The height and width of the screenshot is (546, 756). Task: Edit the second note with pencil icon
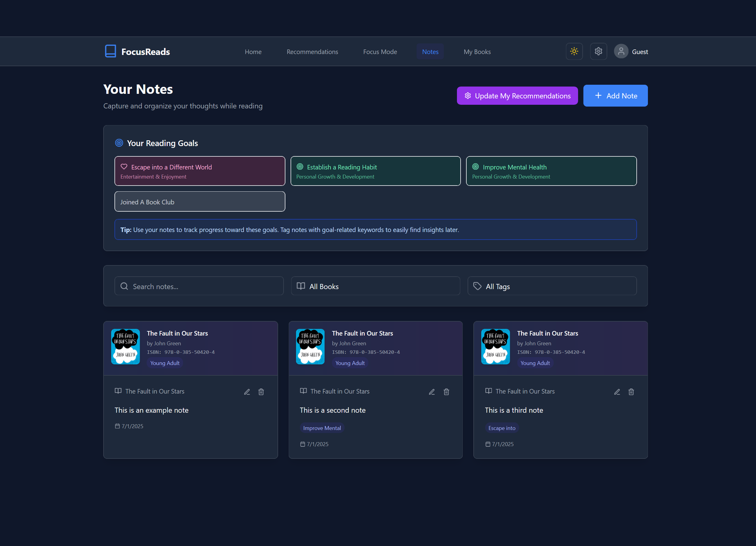432,392
